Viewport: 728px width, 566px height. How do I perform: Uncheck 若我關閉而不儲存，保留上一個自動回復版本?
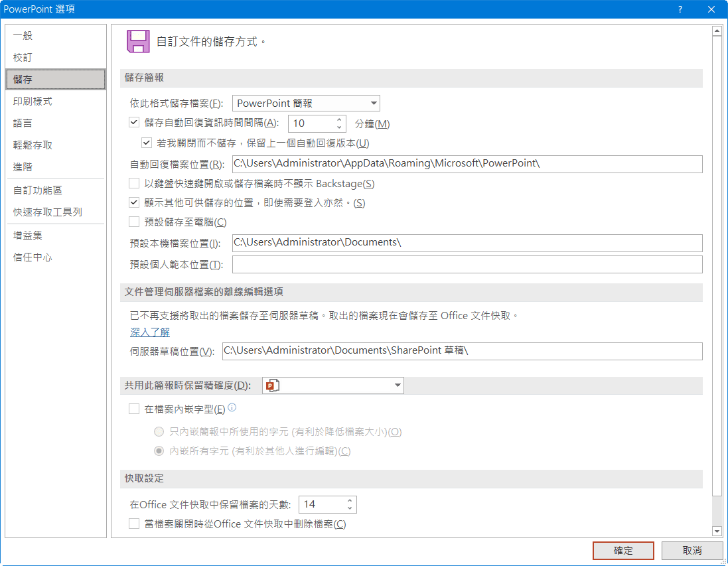tap(146, 143)
